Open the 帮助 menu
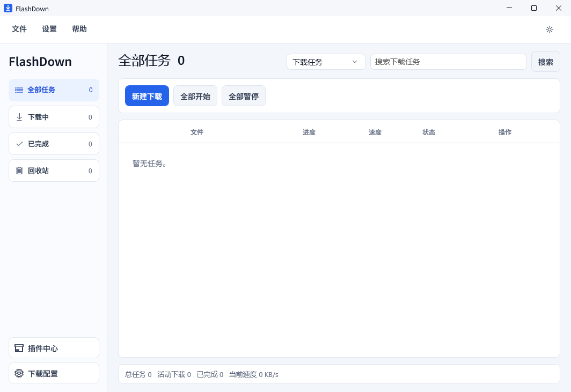Screen dimensions: 571x392 (79, 29)
